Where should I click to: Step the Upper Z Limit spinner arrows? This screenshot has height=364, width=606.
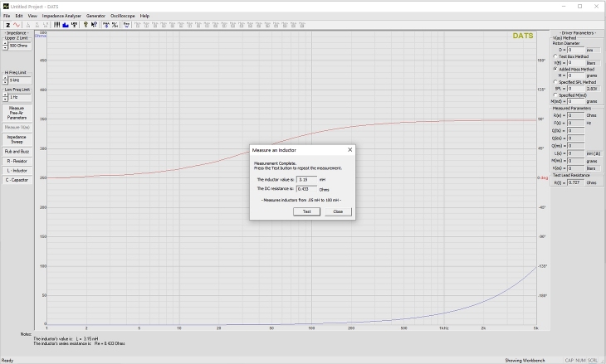[x=5, y=46]
